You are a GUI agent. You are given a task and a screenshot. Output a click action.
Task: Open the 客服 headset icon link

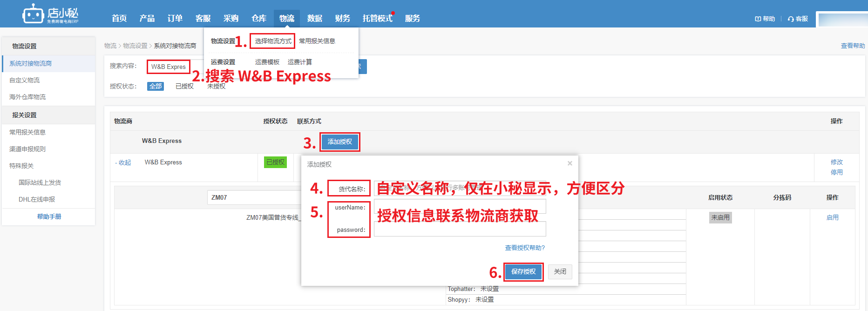[798, 19]
